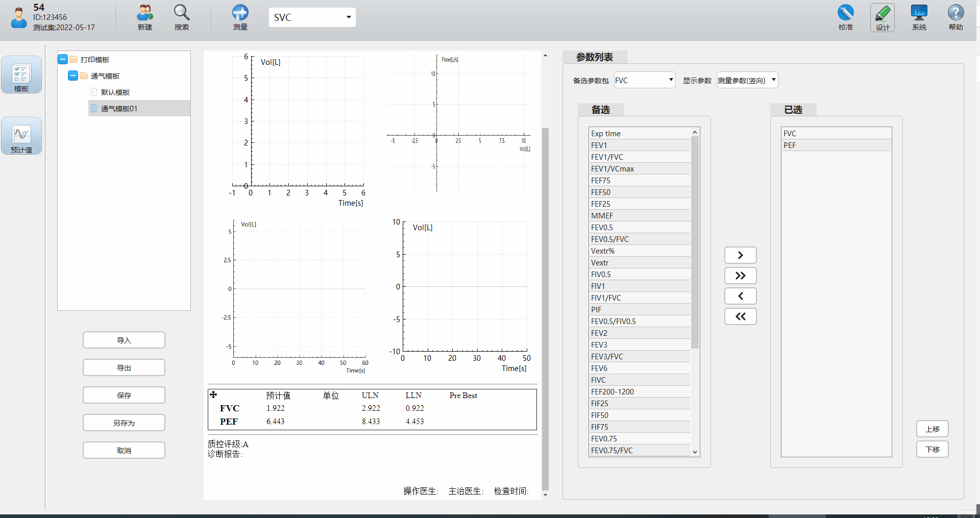Open the patient profile avatar icon
This screenshot has height=518, width=980.
(19, 18)
